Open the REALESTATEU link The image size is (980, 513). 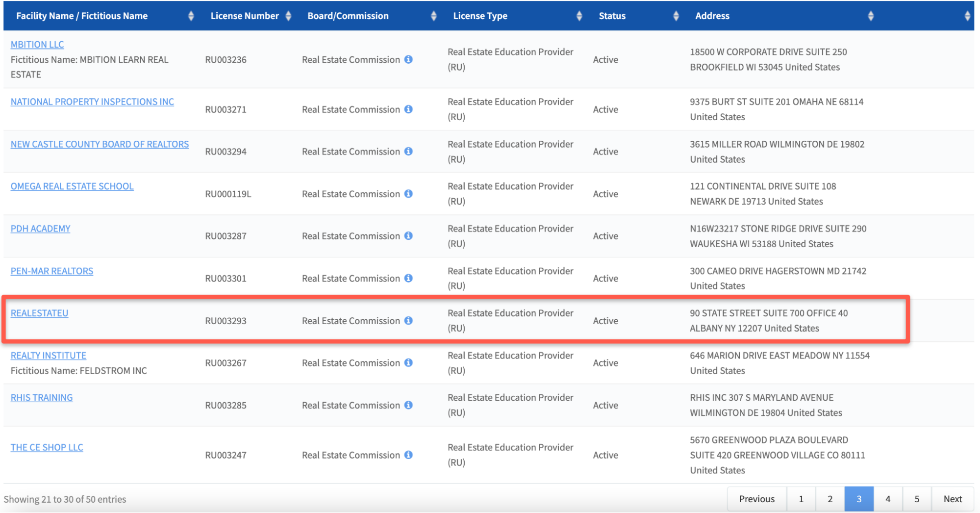39,313
